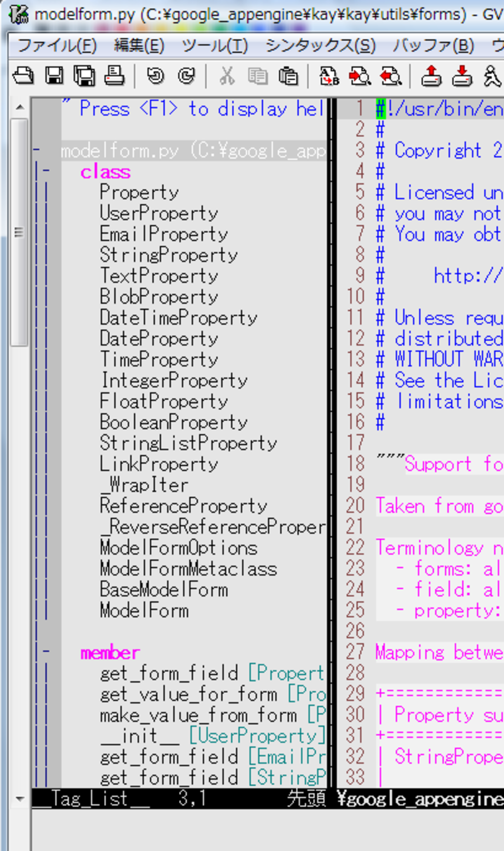504x851 pixels.
Task: Jump to the LinkProperty class tag
Action: click(x=159, y=465)
